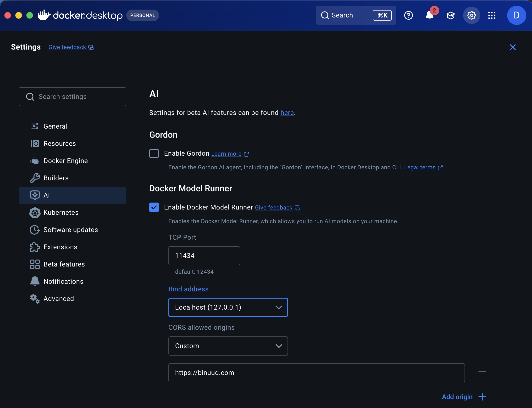Follow the 'here' beta AI features link
The height and width of the screenshot is (408, 532).
pos(287,113)
